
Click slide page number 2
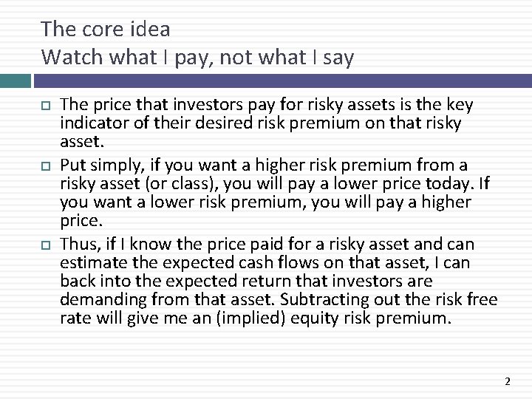tap(508, 382)
